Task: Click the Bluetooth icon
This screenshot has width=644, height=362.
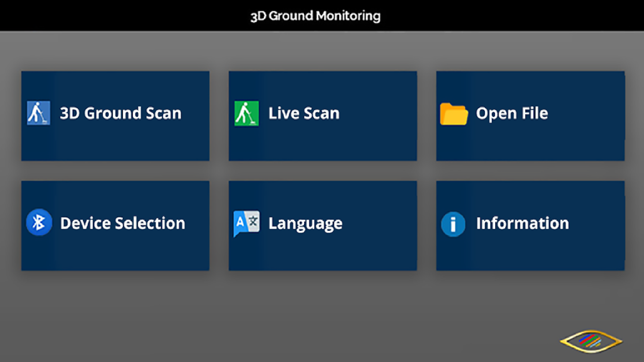Action: (39, 222)
